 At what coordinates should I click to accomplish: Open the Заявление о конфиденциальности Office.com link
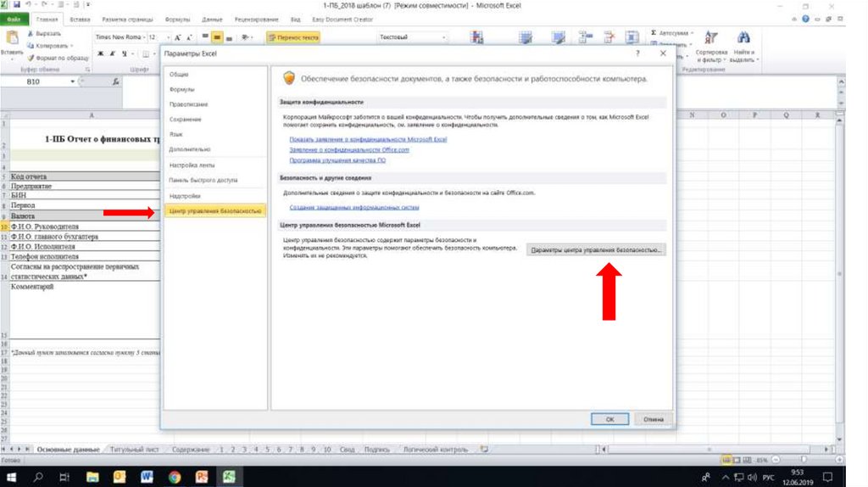coord(349,149)
